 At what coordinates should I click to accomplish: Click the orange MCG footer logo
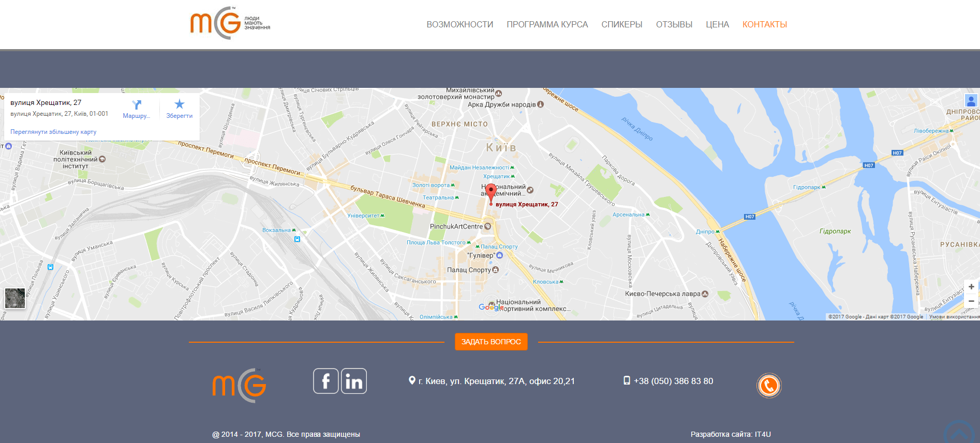click(x=239, y=385)
